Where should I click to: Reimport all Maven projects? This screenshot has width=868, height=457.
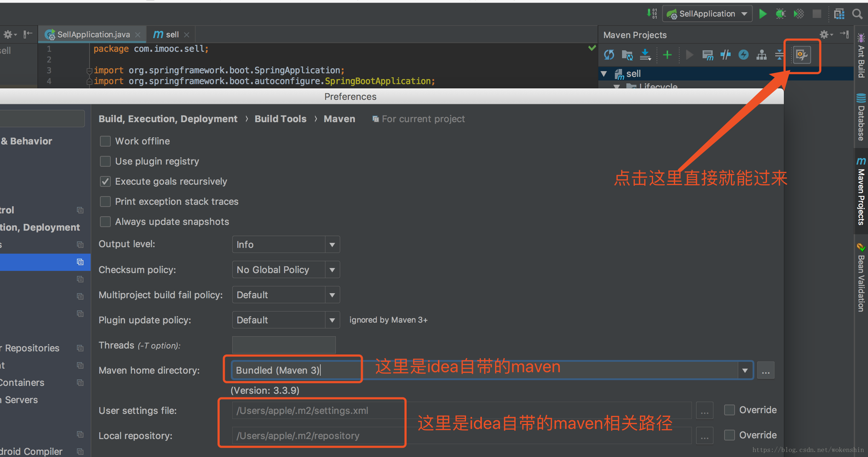coord(609,55)
